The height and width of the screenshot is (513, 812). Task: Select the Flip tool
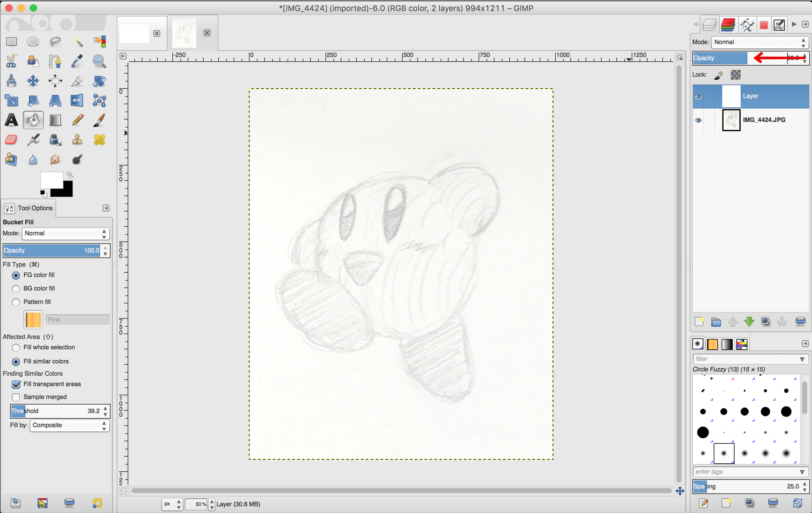tap(77, 100)
